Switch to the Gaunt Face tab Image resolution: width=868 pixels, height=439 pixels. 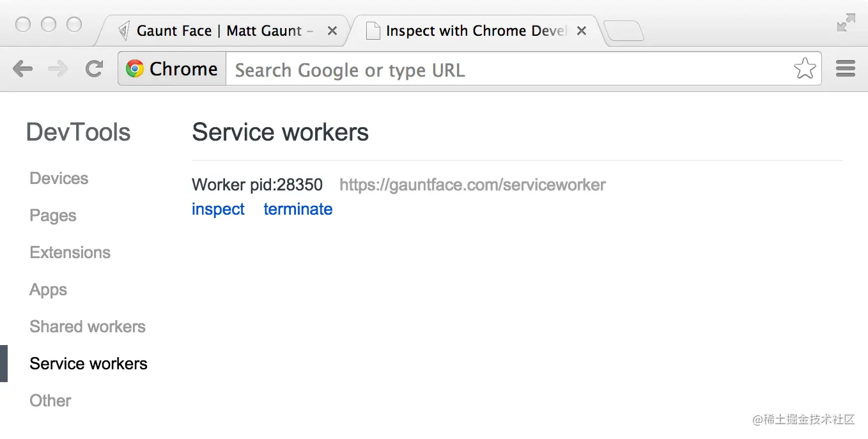point(211,30)
